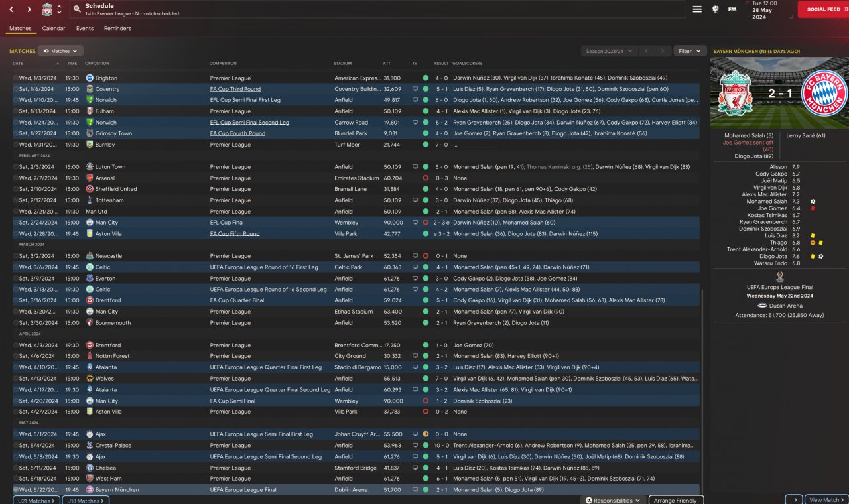Image resolution: width=849 pixels, height=504 pixels.
Task: Click Luis Diaz in the player ratings list
Action: (775, 235)
